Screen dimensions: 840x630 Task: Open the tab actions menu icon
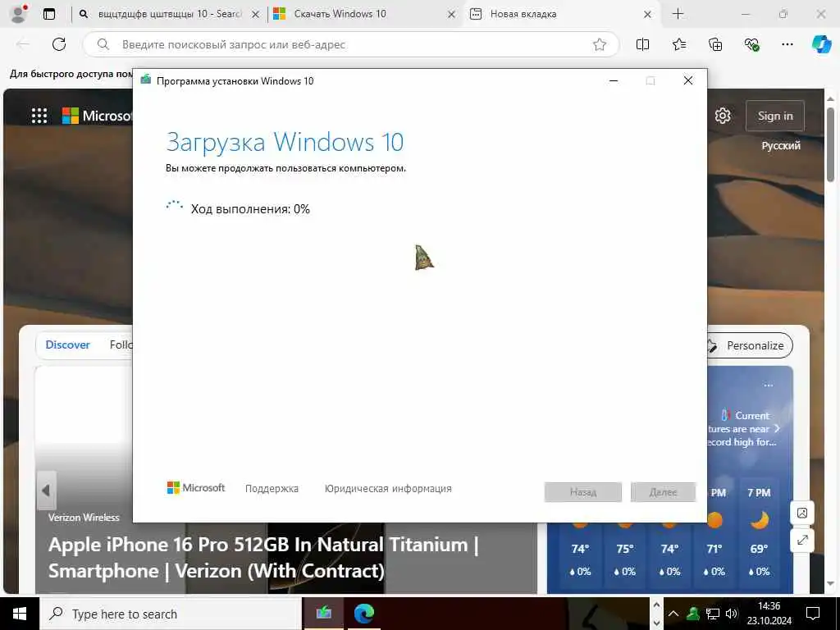pyautogui.click(x=48, y=14)
